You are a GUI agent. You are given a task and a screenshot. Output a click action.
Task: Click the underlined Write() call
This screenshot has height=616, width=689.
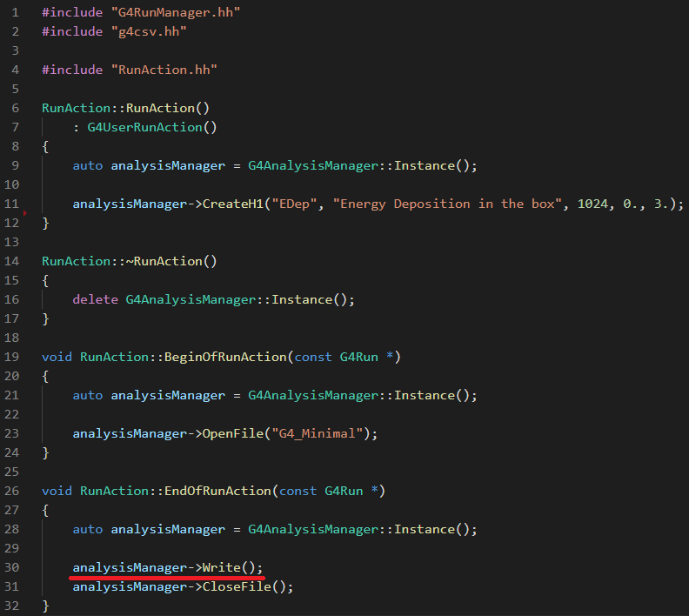click(x=229, y=567)
